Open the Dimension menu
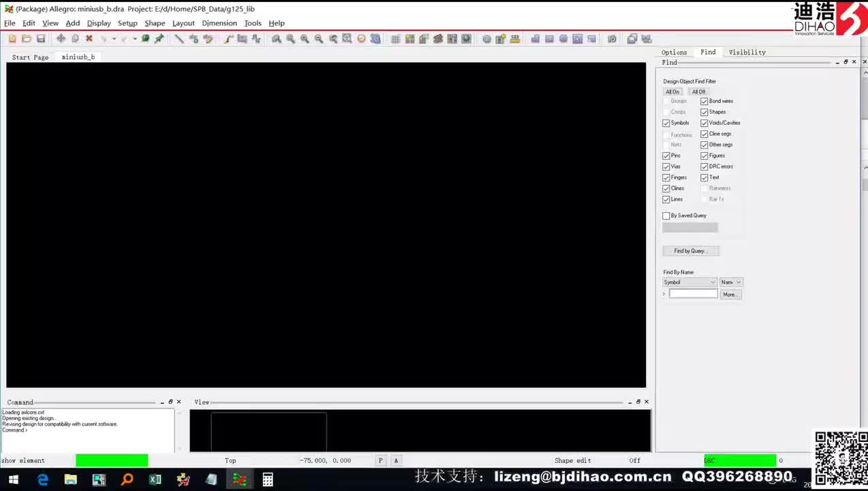868x491 pixels. [219, 23]
